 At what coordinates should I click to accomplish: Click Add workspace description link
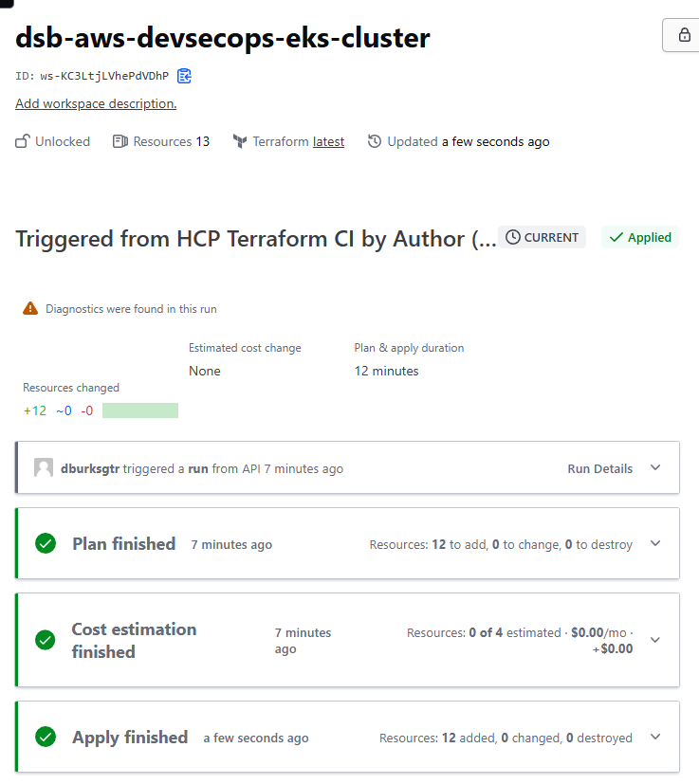tap(96, 103)
